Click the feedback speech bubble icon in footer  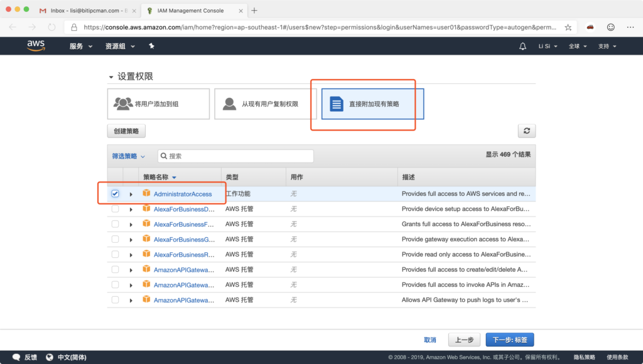pyautogui.click(x=16, y=357)
